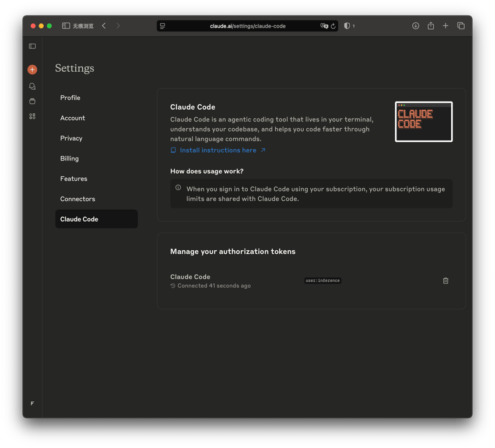The image size is (495, 448).
Task: Open the Account settings tab
Action: pos(96,118)
